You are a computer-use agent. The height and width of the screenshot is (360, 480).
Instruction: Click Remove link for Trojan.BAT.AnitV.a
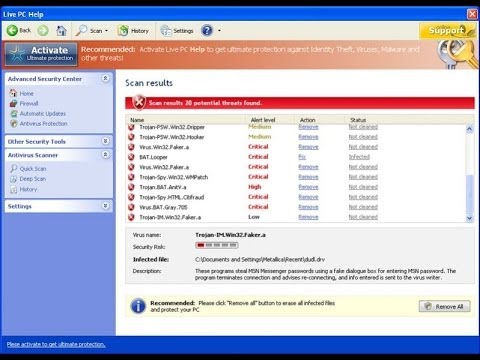[x=308, y=187]
